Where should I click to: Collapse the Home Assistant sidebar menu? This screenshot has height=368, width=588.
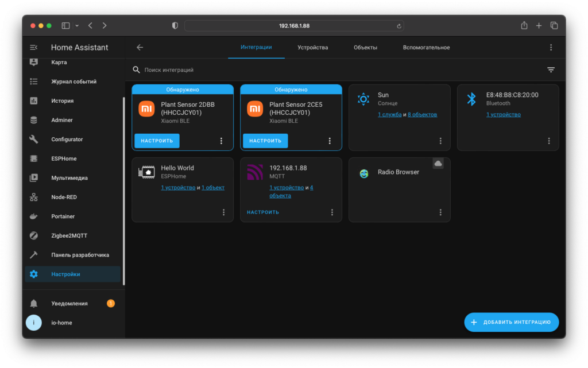33,47
